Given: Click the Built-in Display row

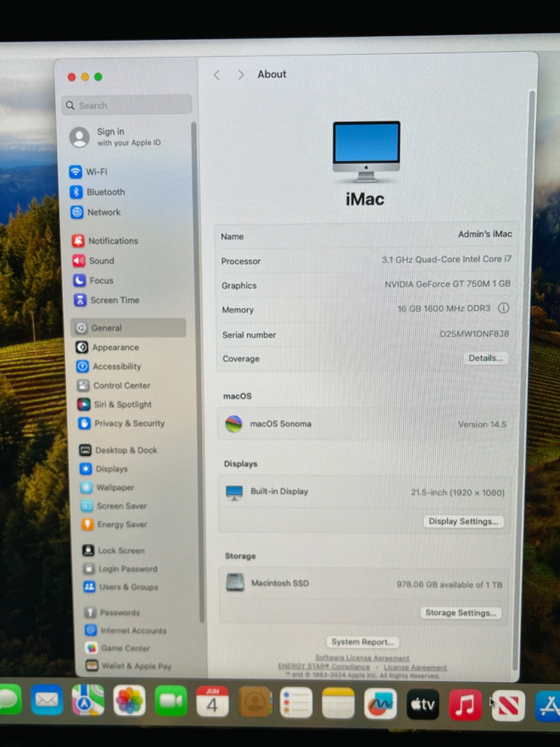Looking at the screenshot, I should pos(365,492).
